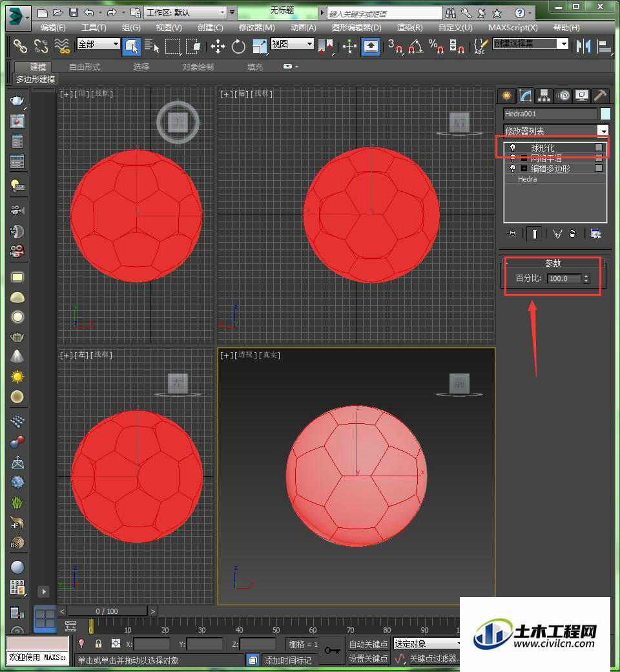620x672 pixels.
Task: Toggle the 3D Snaps button
Action: click(x=395, y=46)
